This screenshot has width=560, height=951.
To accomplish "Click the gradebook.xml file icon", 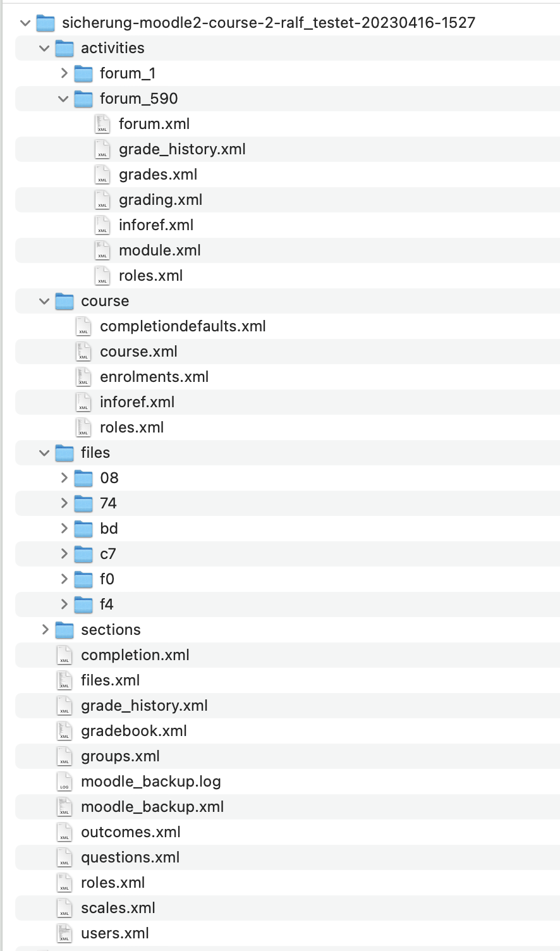I will pyautogui.click(x=64, y=731).
